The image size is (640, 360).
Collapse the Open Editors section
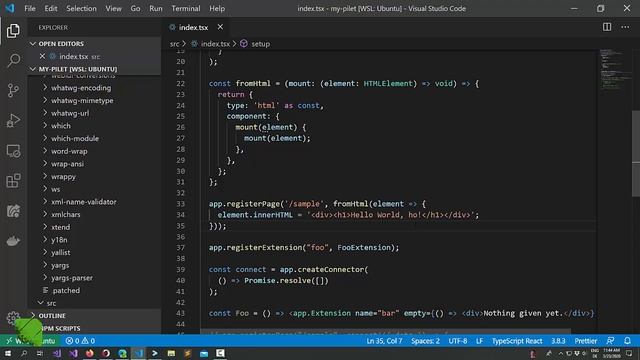pos(95,44)
